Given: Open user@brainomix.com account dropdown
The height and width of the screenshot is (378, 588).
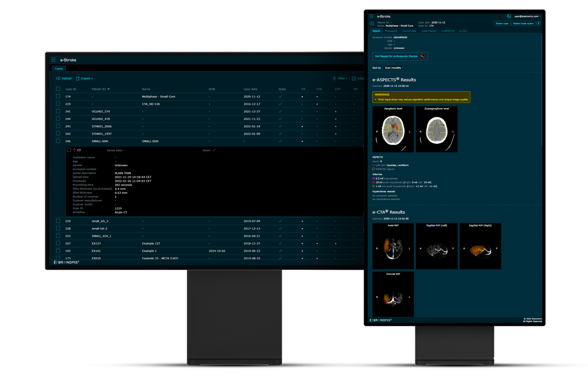Looking at the screenshot, I should click(x=527, y=16).
